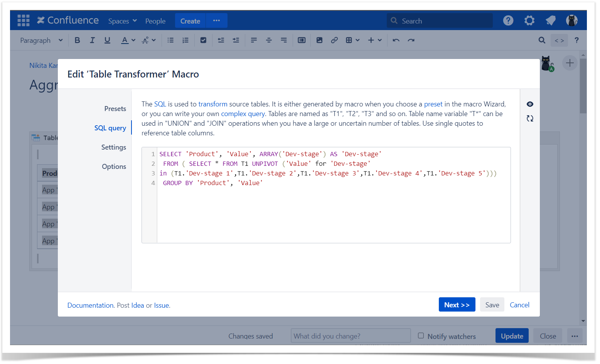This screenshot has width=600, height=364.
Task: Click the 'What did you change?' field
Action: [350, 336]
